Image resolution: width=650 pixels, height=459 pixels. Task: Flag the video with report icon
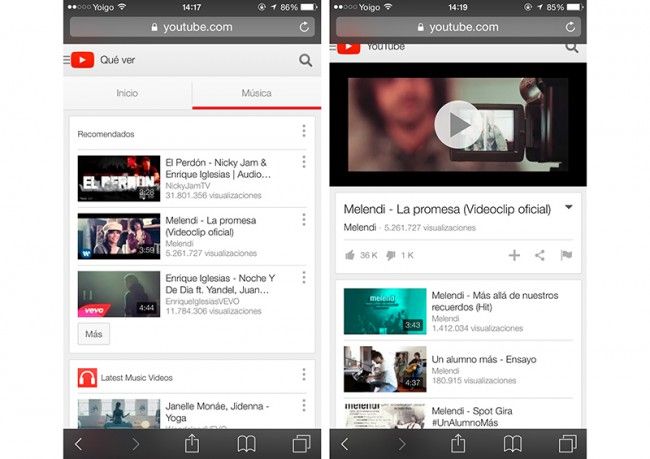(x=566, y=255)
